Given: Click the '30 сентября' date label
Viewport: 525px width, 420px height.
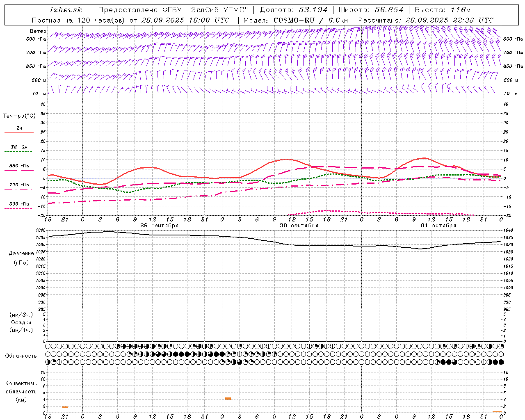Looking at the screenshot, I should (x=299, y=226).
